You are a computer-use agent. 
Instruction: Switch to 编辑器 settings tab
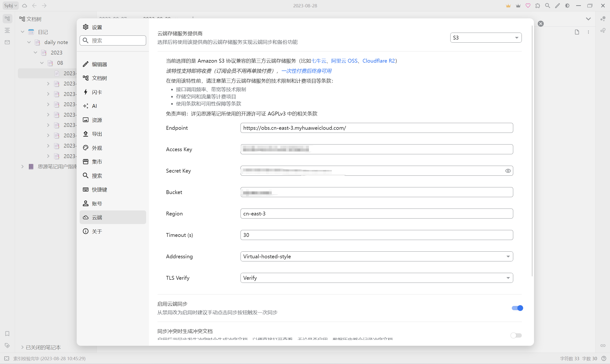click(x=99, y=64)
